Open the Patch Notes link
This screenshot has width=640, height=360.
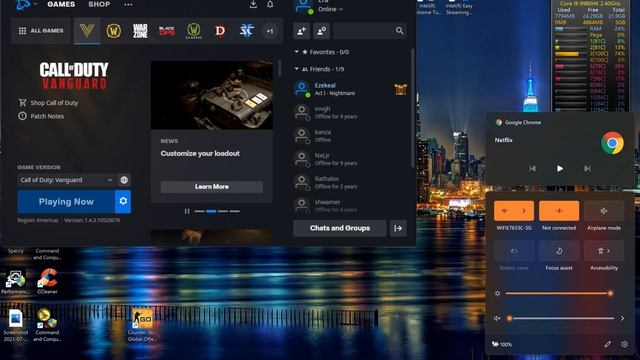pyautogui.click(x=47, y=116)
